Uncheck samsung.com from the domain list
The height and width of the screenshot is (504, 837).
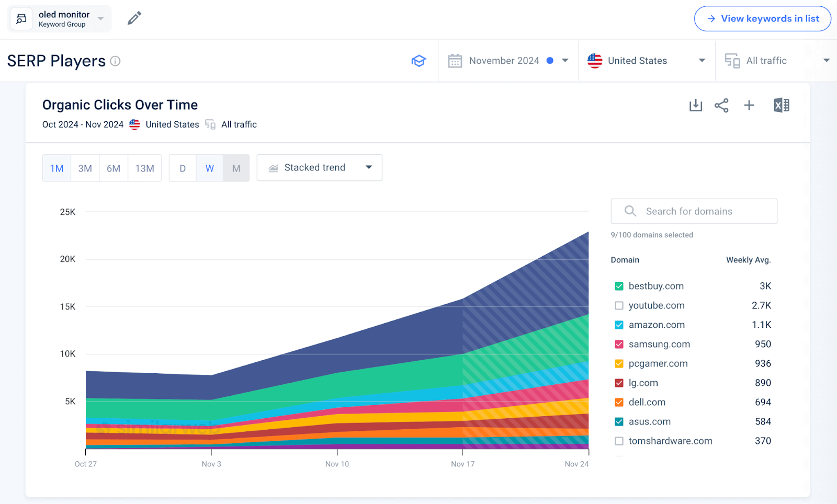619,344
